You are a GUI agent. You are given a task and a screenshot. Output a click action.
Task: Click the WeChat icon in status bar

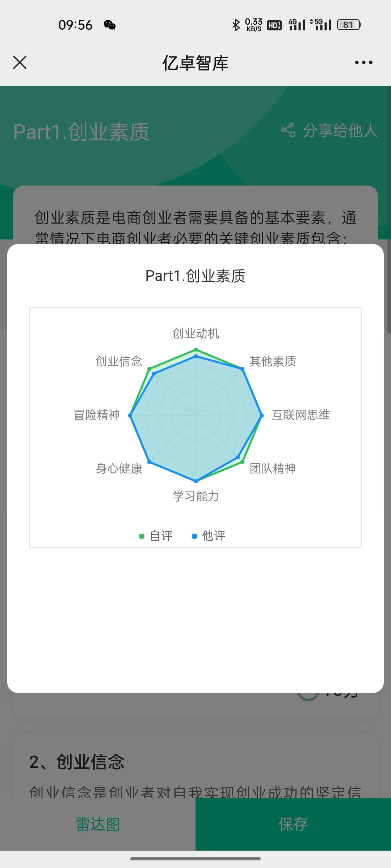point(110,25)
